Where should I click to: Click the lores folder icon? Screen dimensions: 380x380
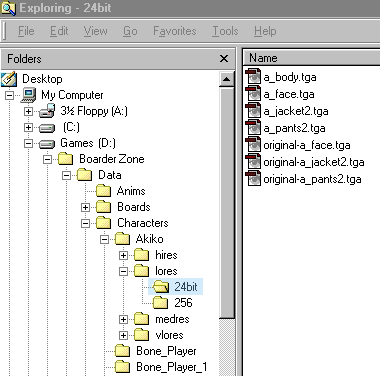coord(142,271)
